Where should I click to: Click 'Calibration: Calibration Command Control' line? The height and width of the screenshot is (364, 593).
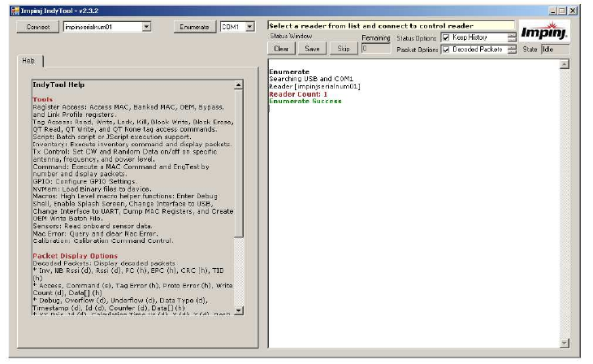coord(103,240)
